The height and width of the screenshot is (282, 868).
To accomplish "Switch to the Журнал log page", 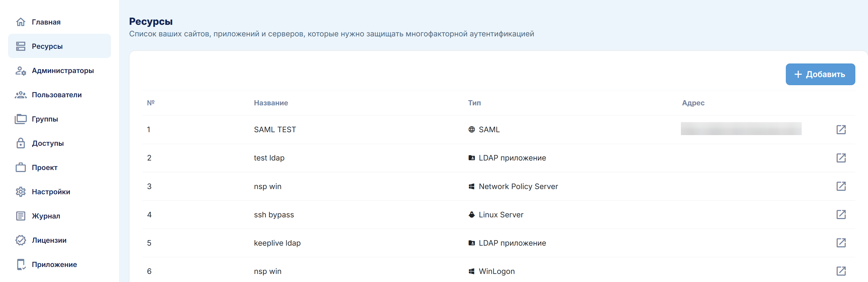I will pos(46,216).
